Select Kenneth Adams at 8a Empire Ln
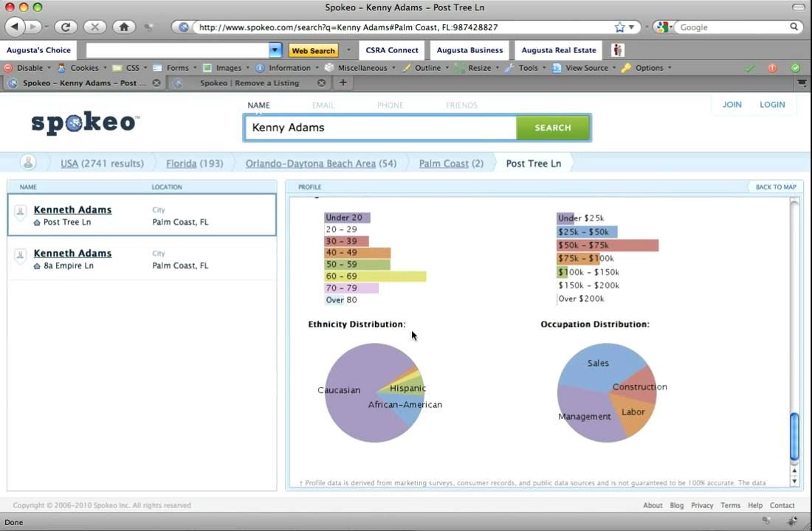Image resolution: width=812 pixels, height=531 pixels. 72,254
